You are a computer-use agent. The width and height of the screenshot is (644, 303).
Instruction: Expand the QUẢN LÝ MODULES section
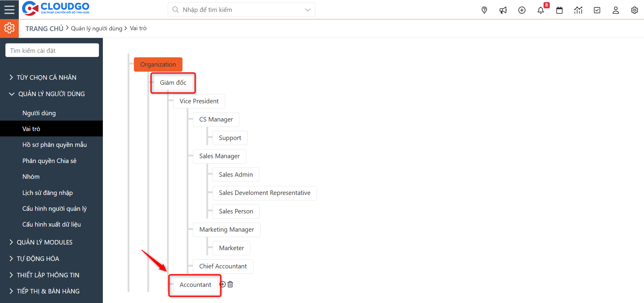point(44,242)
